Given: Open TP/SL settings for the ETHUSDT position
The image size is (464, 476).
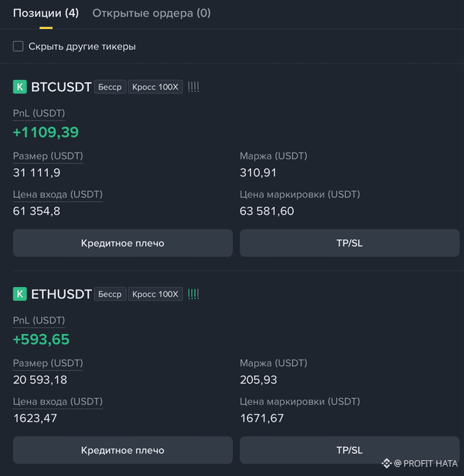Looking at the screenshot, I should click(350, 450).
